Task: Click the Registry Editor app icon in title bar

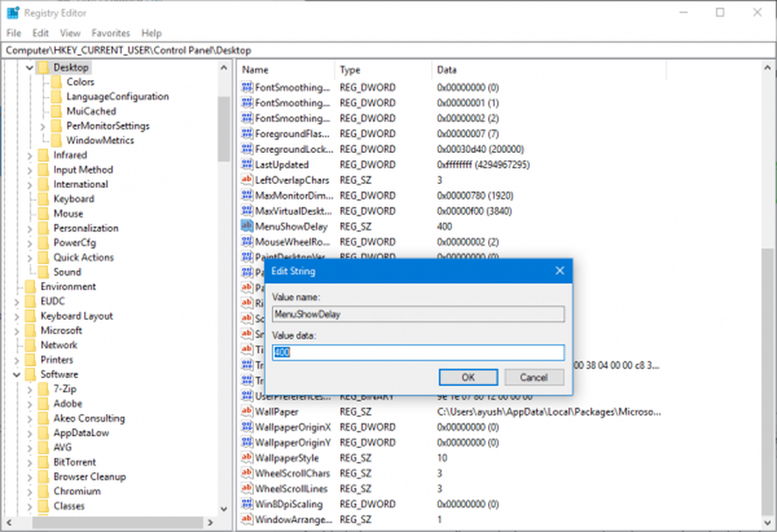Action: tap(13, 13)
